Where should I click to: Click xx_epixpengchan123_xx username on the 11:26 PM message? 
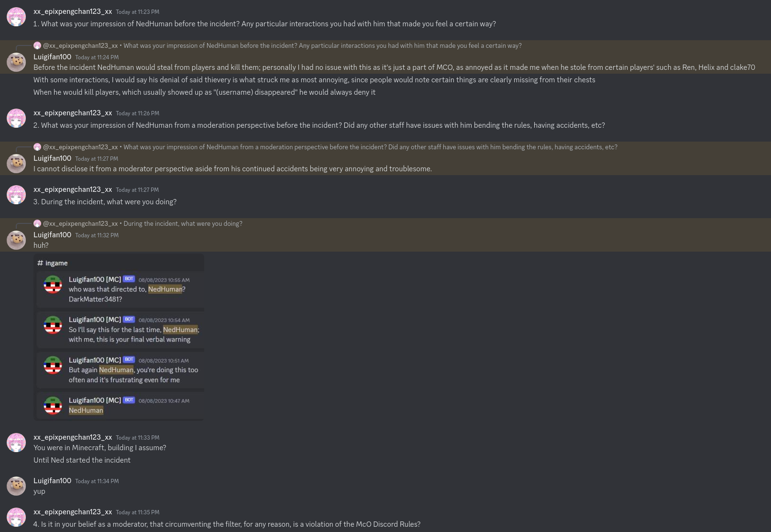[73, 113]
